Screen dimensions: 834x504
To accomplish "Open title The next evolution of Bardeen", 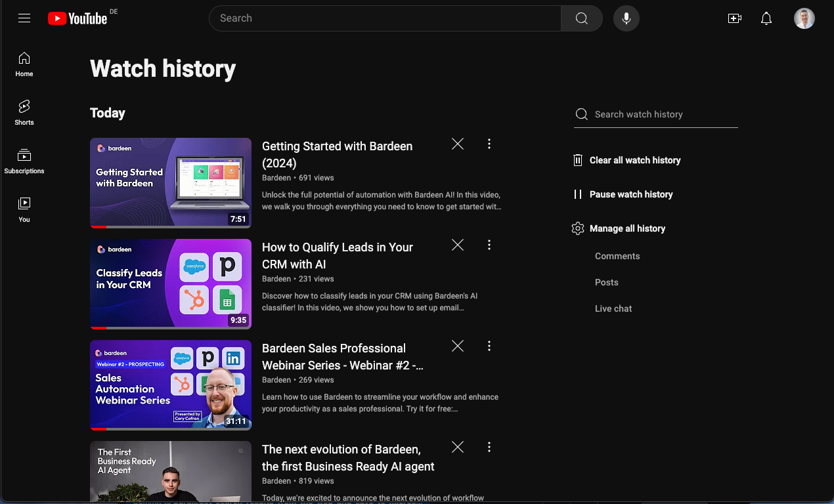I will 348,458.
